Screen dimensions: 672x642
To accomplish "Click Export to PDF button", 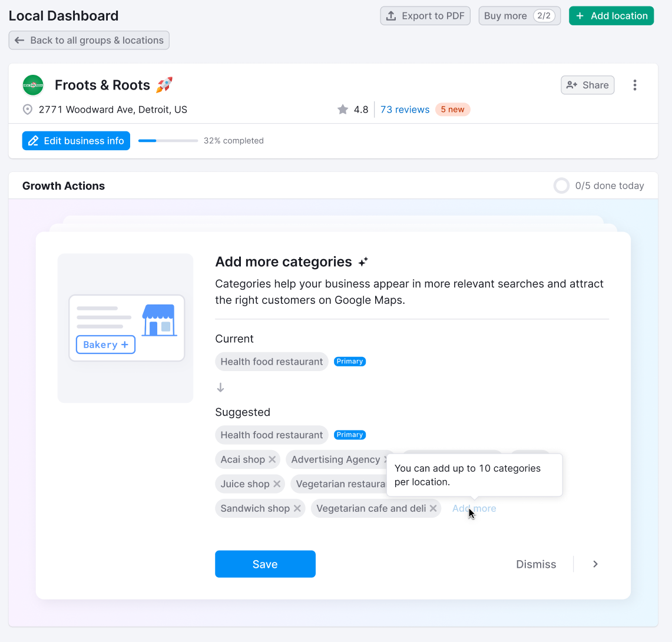I will click(425, 16).
